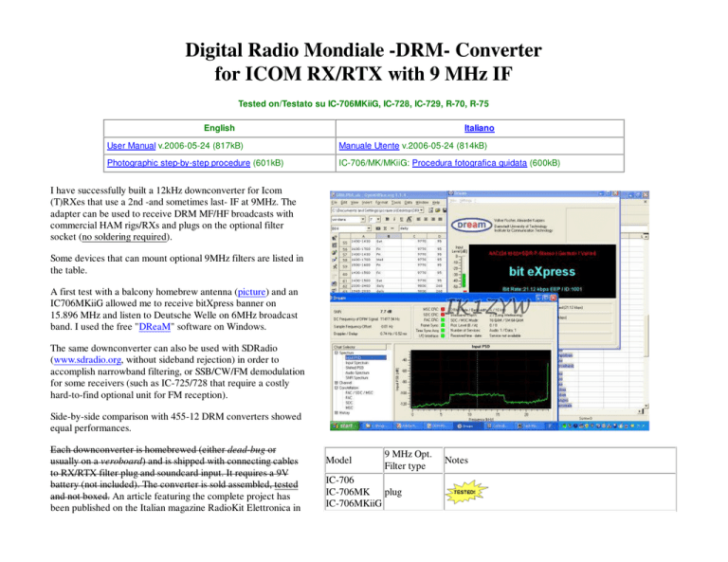Viewport: 728px width, 562px height.
Task: Open the Italiano language link
Action: (x=479, y=128)
